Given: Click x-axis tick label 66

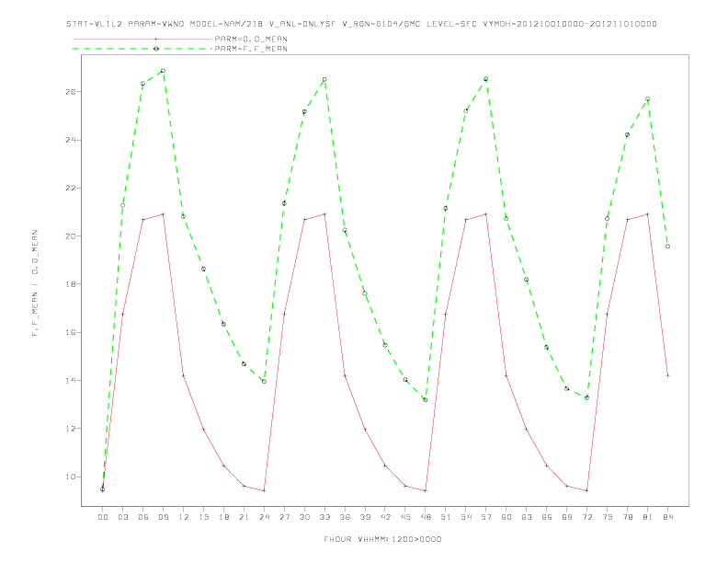Looking at the screenshot, I should [x=547, y=517].
